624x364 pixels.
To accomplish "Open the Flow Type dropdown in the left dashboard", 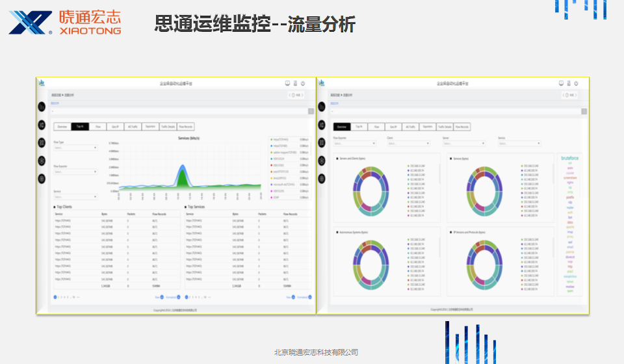I will pos(75,148).
